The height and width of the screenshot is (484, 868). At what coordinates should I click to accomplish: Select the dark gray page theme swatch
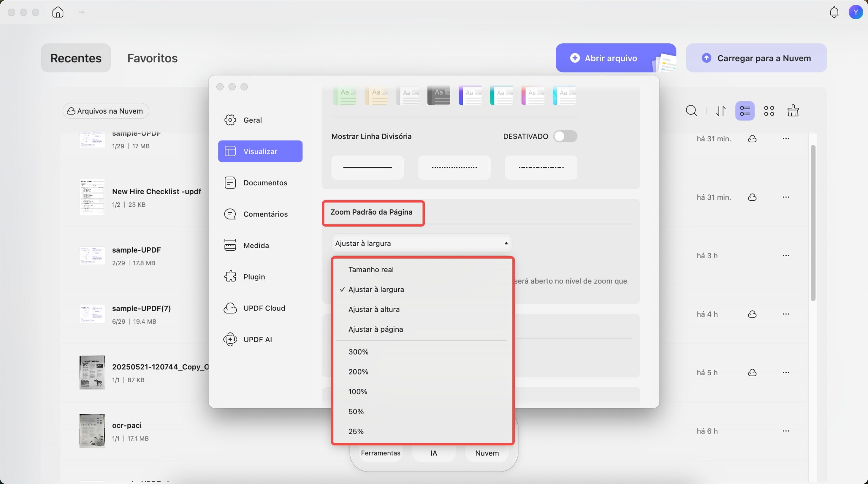point(439,96)
